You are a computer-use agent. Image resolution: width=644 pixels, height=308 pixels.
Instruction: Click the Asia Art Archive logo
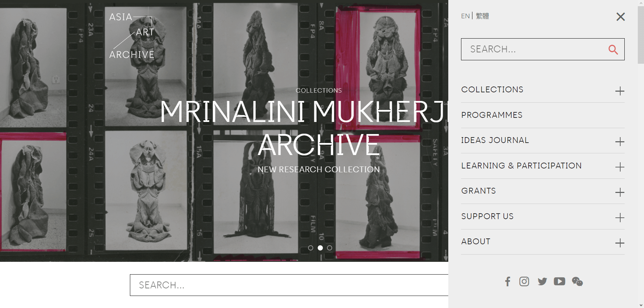132,36
